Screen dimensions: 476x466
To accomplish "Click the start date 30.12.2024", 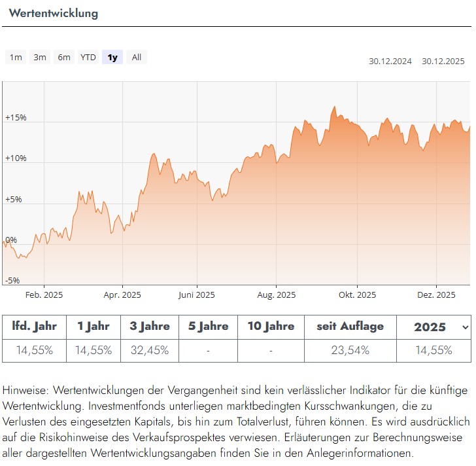I will pos(390,62).
